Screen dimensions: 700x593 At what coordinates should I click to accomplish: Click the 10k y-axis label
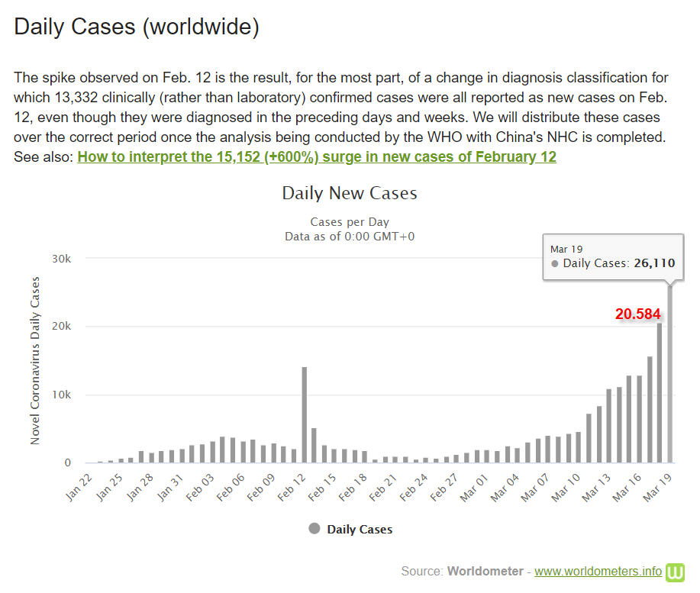coord(63,395)
